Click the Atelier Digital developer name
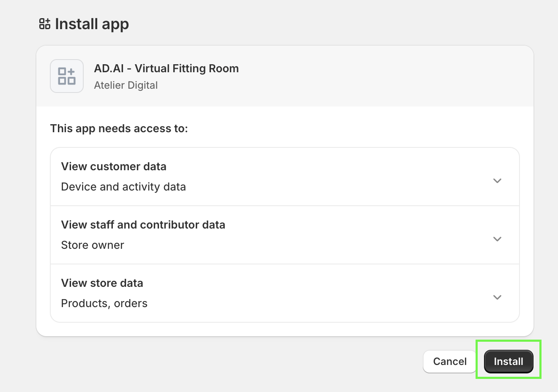558x392 pixels. (x=126, y=85)
